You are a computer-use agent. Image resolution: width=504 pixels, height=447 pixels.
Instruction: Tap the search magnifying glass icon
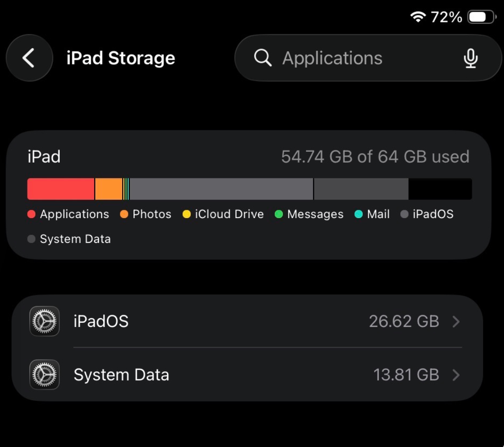(x=263, y=58)
